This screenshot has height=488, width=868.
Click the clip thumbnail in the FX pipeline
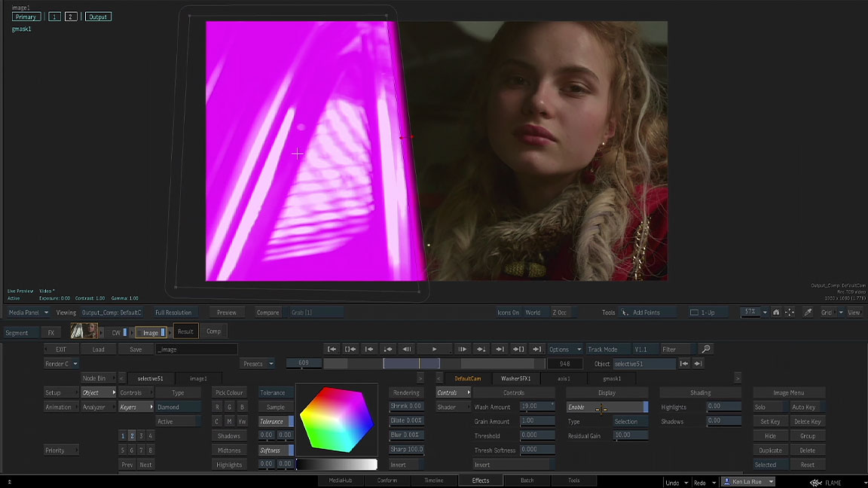click(x=84, y=331)
